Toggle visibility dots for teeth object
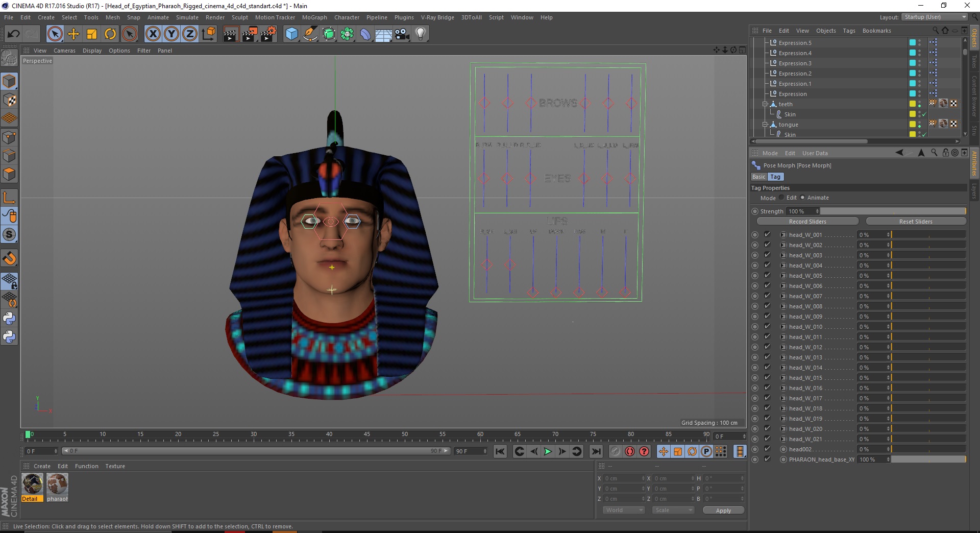The image size is (980, 533). (920, 104)
